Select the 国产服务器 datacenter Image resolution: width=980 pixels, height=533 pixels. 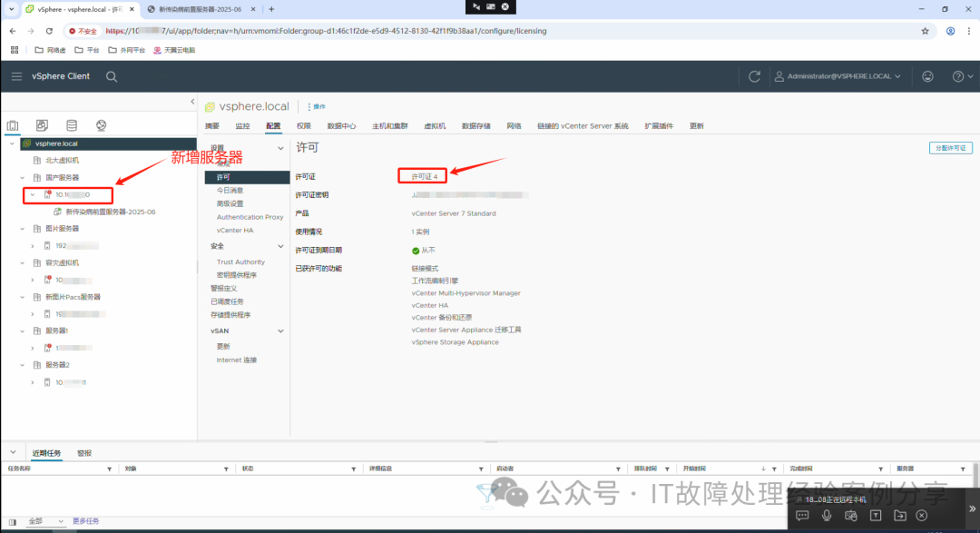(62, 178)
